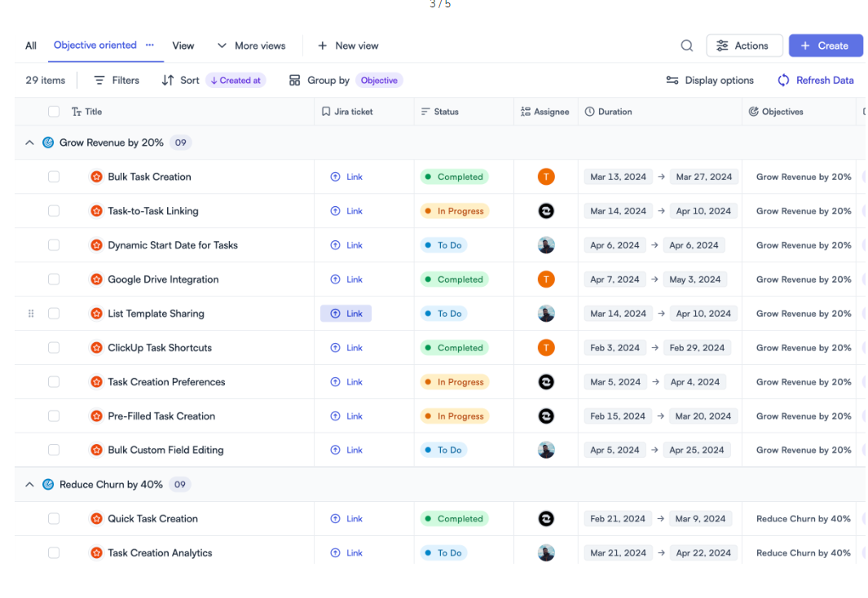Click the black avatar for Task-to-Task Linking
The image size is (868, 598).
click(x=546, y=211)
